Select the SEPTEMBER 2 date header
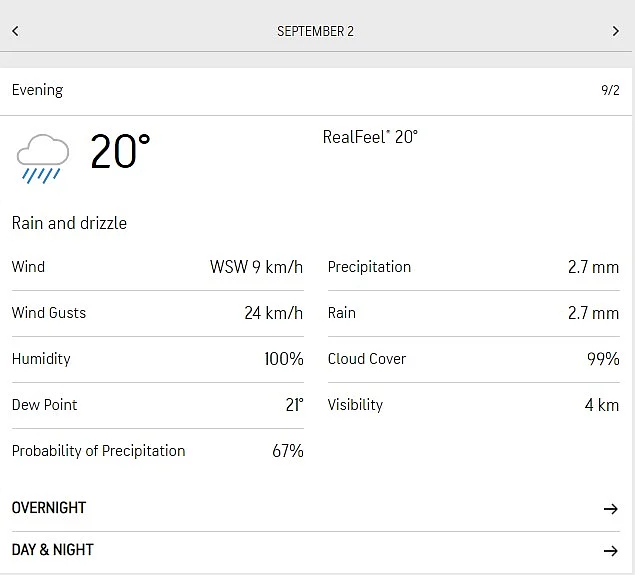 click(x=315, y=31)
